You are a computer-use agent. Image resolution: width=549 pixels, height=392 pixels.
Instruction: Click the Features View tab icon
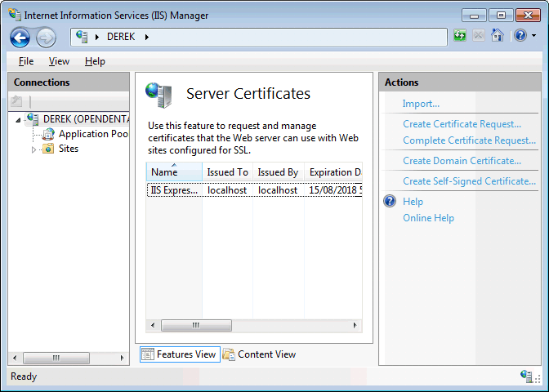(x=147, y=354)
